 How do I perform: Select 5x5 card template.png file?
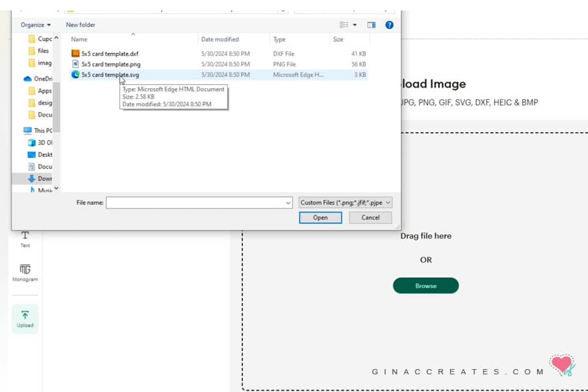pyautogui.click(x=111, y=64)
